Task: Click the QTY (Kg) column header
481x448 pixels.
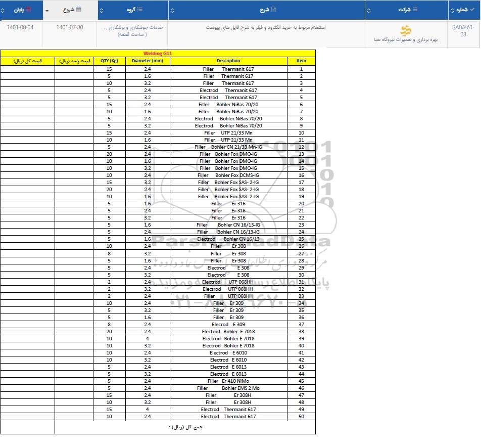Action: (x=109, y=61)
